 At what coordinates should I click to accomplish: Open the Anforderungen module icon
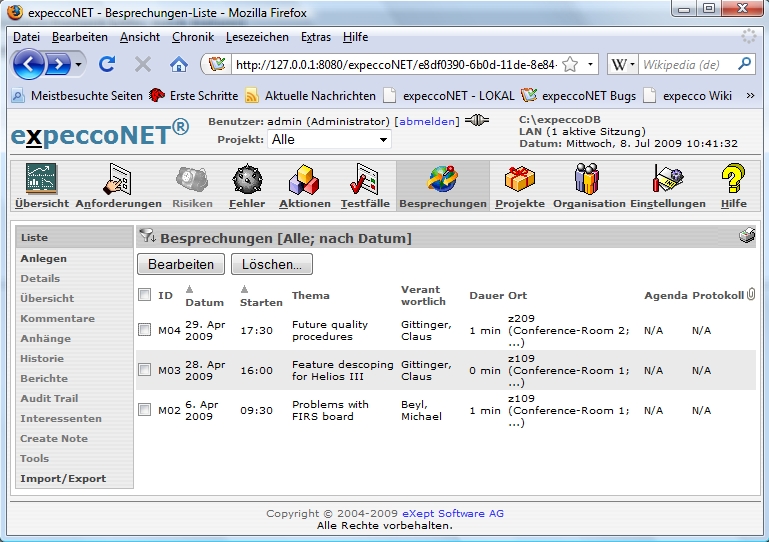(118, 180)
